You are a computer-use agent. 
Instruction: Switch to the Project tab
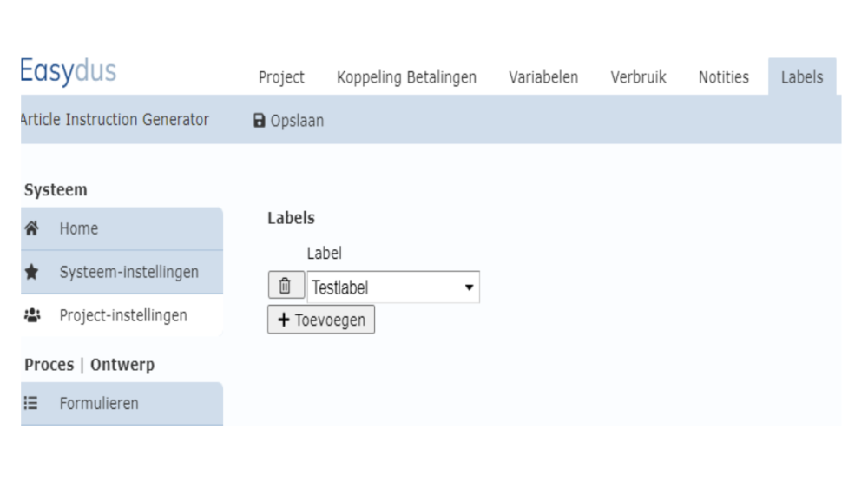(281, 77)
